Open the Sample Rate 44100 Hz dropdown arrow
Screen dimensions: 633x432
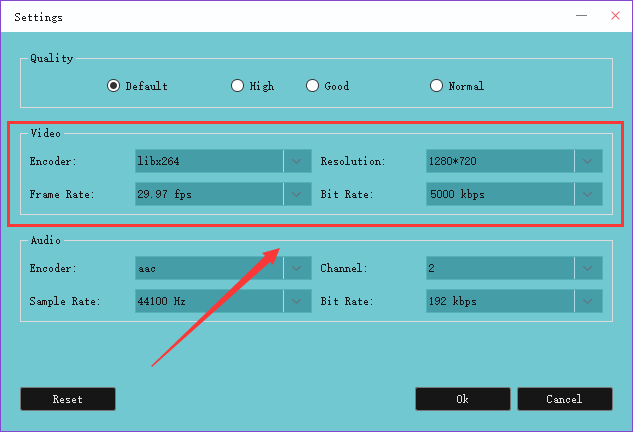pyautogui.click(x=297, y=301)
